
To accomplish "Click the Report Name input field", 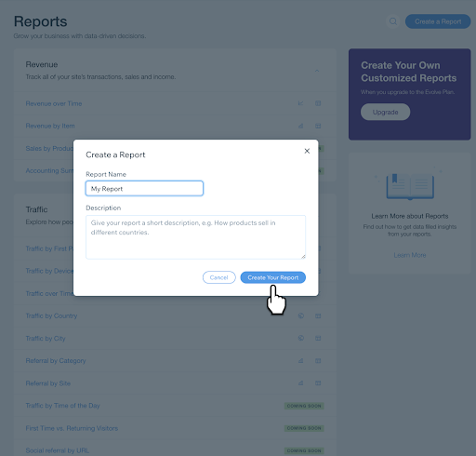I will (144, 188).
